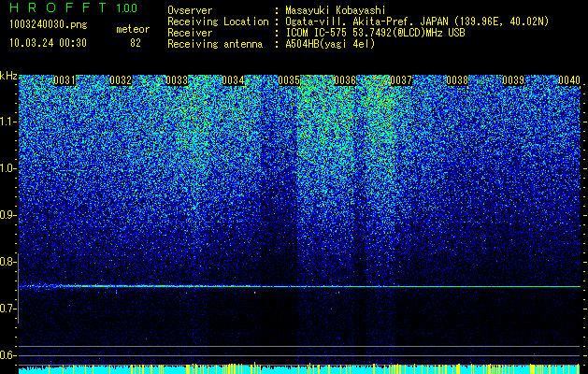
Task: Select observer name Masayuki Kobayashi
Action: coord(335,10)
